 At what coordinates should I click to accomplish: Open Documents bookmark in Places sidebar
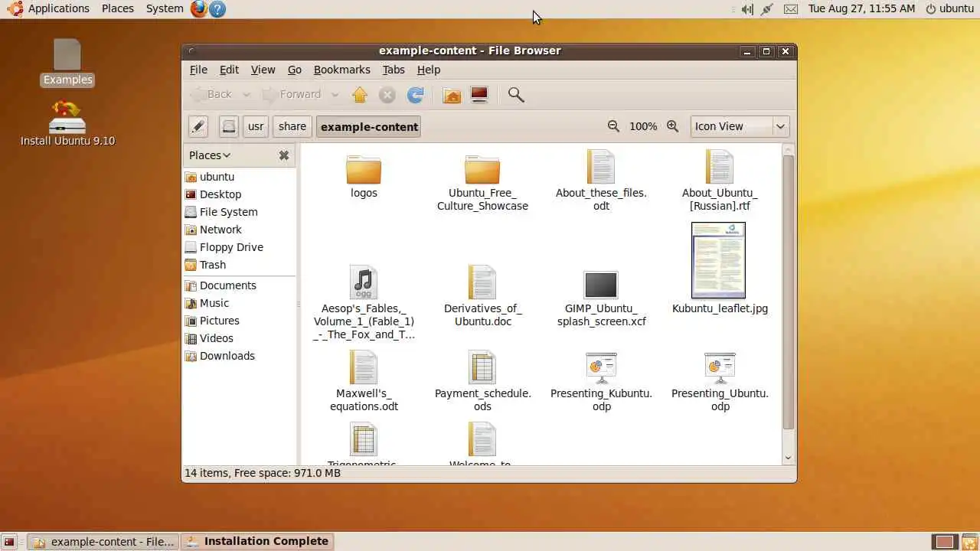[227, 285]
